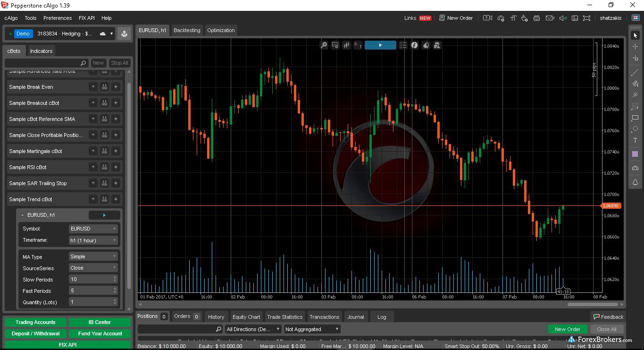Open the cAlgo menu
Screen dimensions: 644x350
tap(11, 18)
